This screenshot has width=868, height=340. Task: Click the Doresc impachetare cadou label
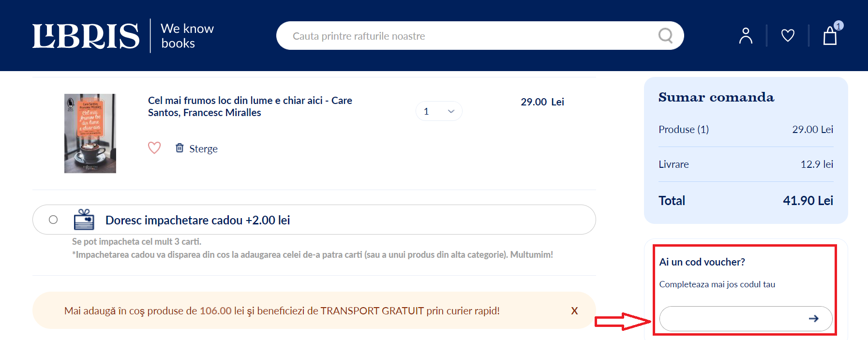197,220
